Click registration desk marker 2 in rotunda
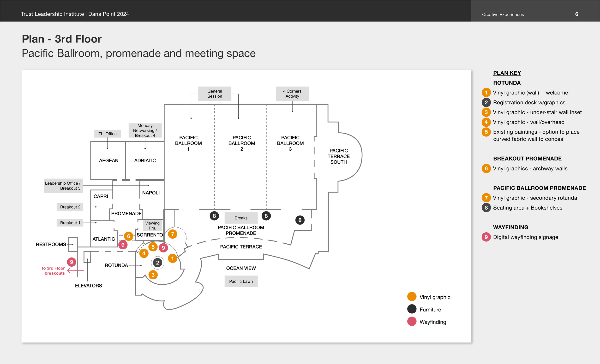This screenshot has width=600, height=364. click(157, 263)
